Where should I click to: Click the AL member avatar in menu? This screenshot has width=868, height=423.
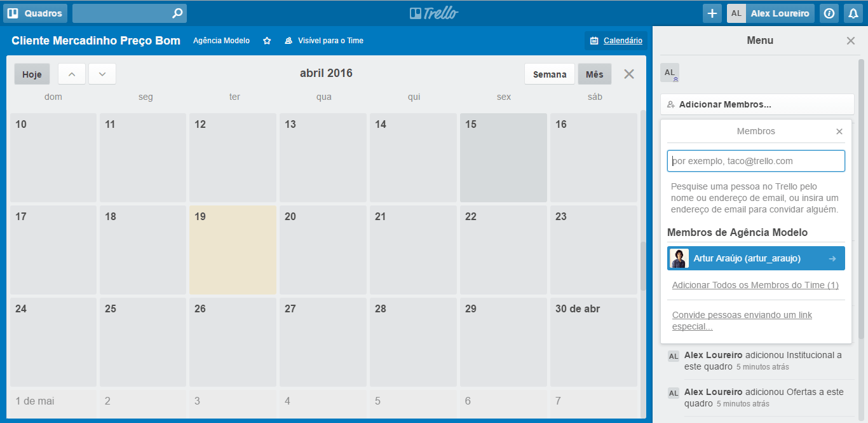tap(670, 73)
